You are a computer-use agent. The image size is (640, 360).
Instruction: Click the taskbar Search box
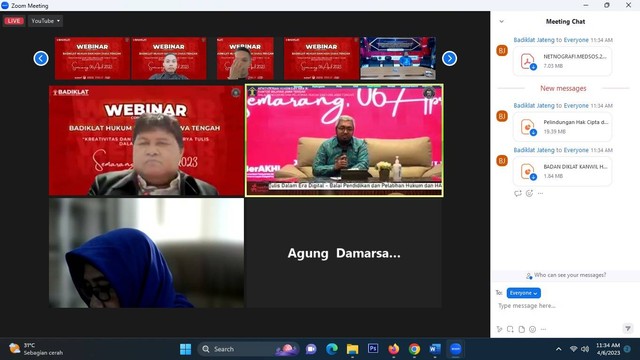tap(249, 349)
